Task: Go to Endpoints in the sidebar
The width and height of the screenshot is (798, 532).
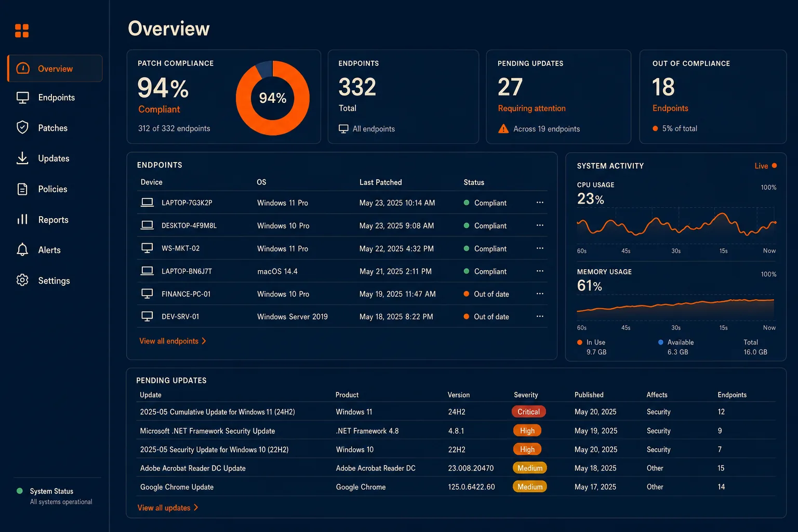Action: [55, 98]
